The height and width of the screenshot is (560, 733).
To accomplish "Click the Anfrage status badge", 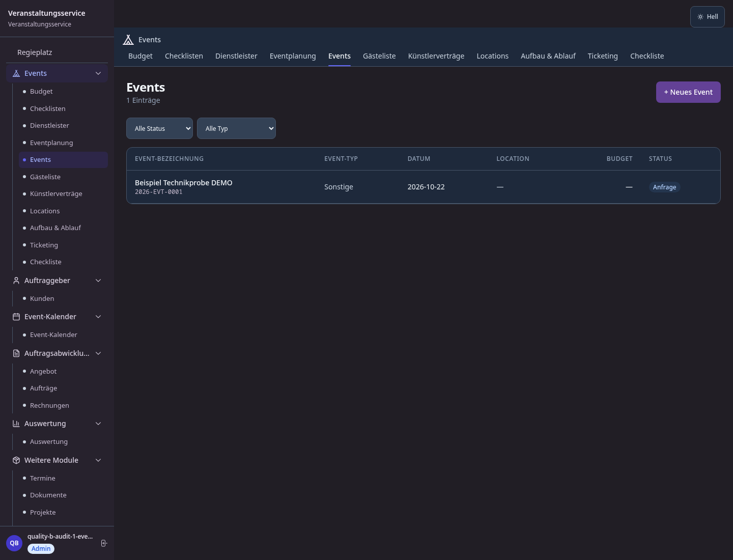I will [665, 187].
